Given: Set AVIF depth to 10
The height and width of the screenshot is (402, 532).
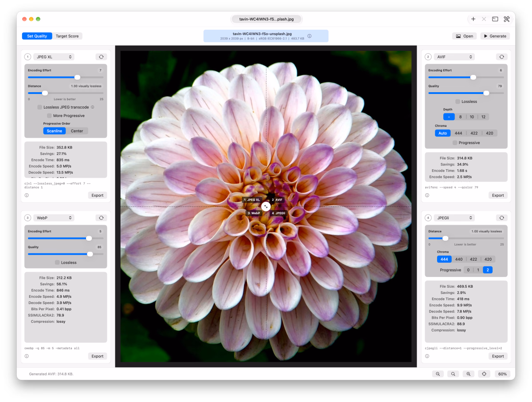Looking at the screenshot, I should [472, 117].
